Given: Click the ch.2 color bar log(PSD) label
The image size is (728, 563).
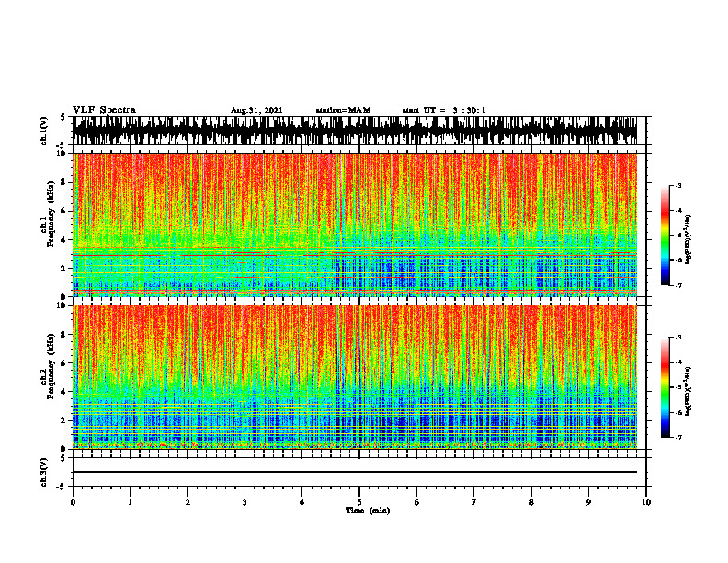Looking at the screenshot, I should pyautogui.click(x=688, y=390).
